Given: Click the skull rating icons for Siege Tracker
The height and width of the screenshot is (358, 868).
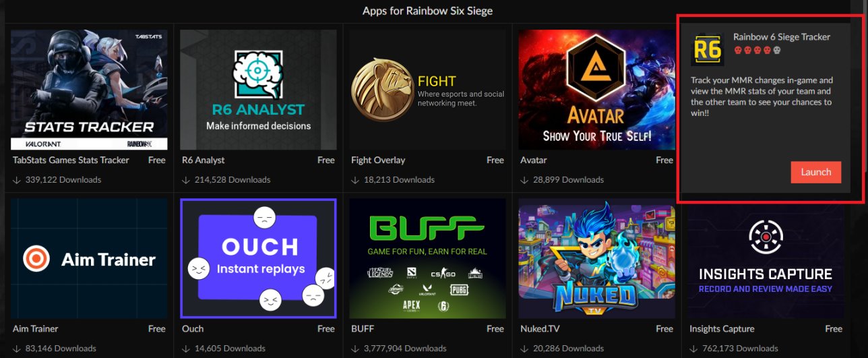Looking at the screenshot, I should (x=757, y=51).
